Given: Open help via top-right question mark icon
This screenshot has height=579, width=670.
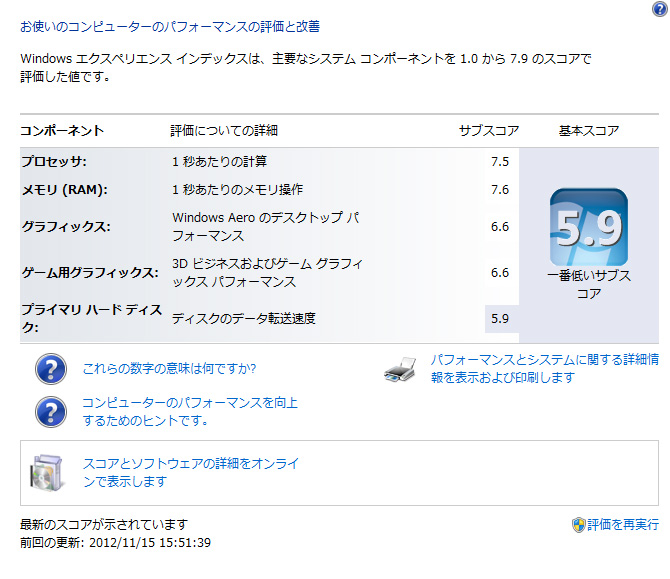Looking at the screenshot, I should pyautogui.click(x=660, y=9).
